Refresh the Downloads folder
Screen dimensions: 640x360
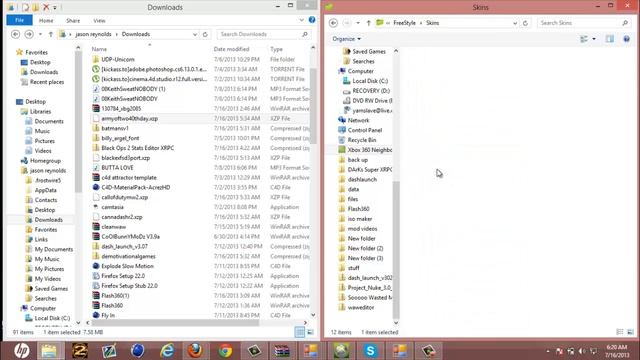pyautogui.click(x=205, y=34)
